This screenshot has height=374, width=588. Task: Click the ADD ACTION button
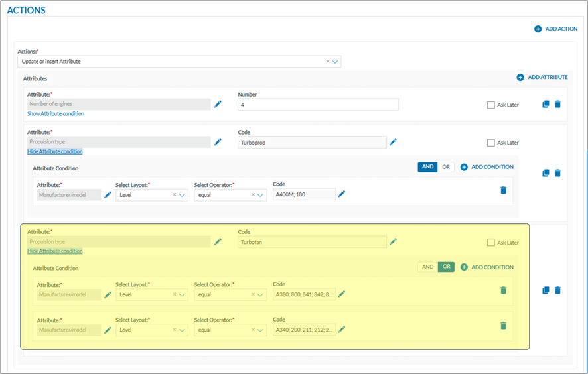click(x=555, y=29)
